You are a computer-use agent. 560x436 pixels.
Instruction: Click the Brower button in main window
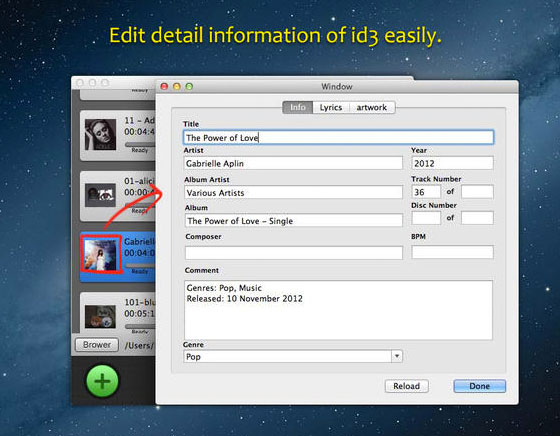[x=97, y=345]
